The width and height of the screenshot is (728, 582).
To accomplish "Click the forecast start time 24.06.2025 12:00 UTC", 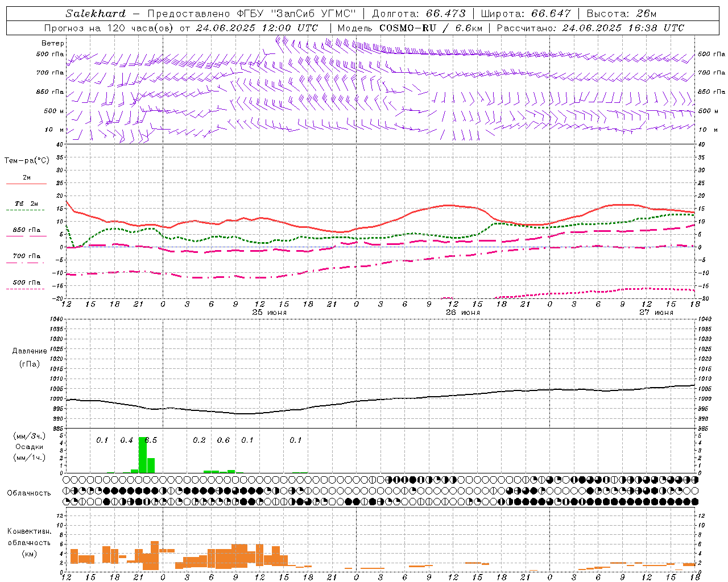I will (x=257, y=28).
